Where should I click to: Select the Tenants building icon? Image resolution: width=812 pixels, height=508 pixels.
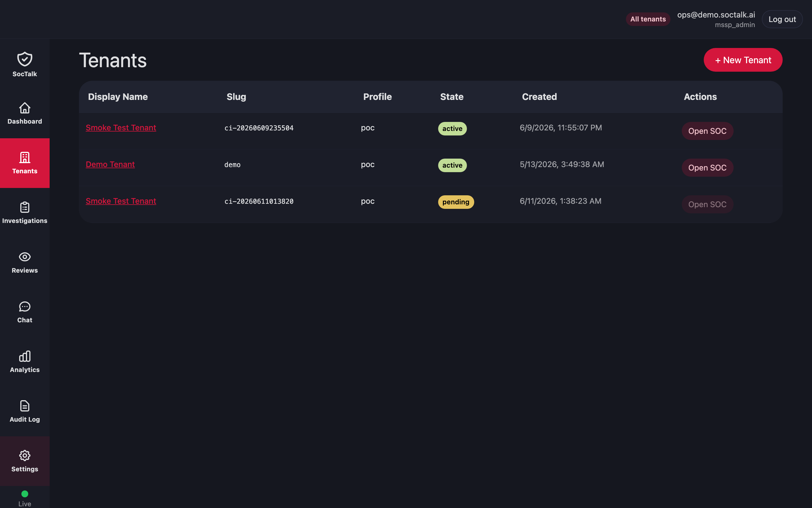pyautogui.click(x=25, y=157)
